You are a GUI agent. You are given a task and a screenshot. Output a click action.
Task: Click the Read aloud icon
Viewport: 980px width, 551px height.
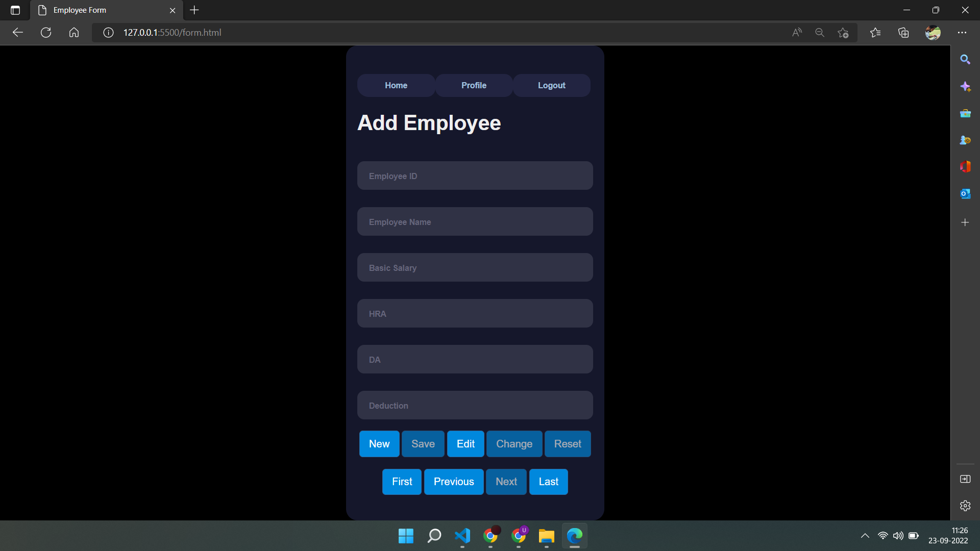click(797, 32)
